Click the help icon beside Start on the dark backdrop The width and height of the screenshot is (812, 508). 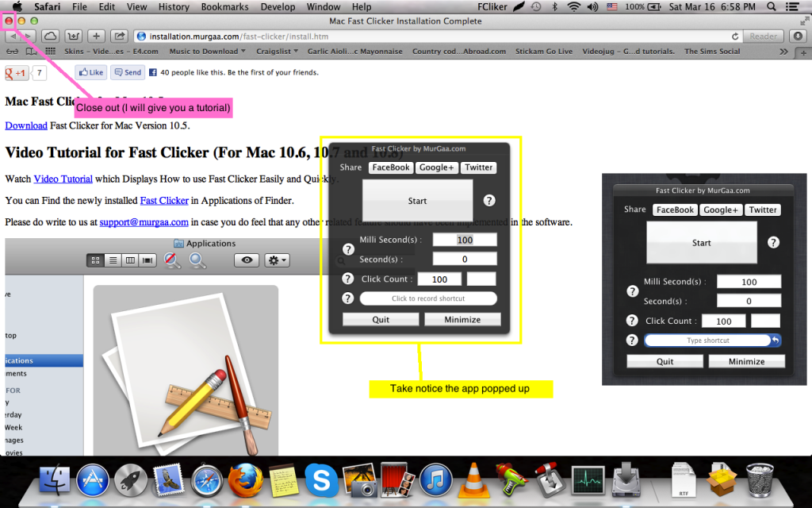click(x=773, y=243)
